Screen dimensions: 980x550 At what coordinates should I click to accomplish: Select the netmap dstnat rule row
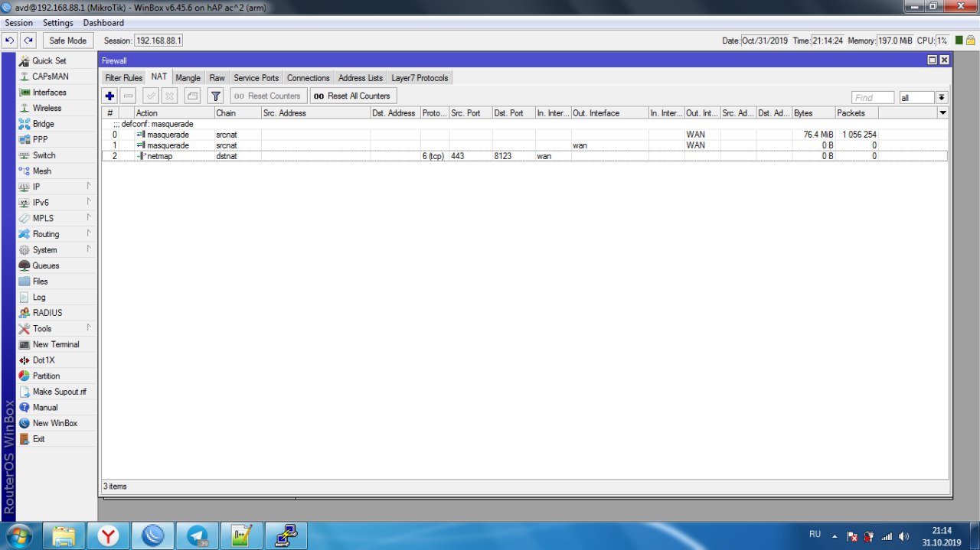(524, 156)
